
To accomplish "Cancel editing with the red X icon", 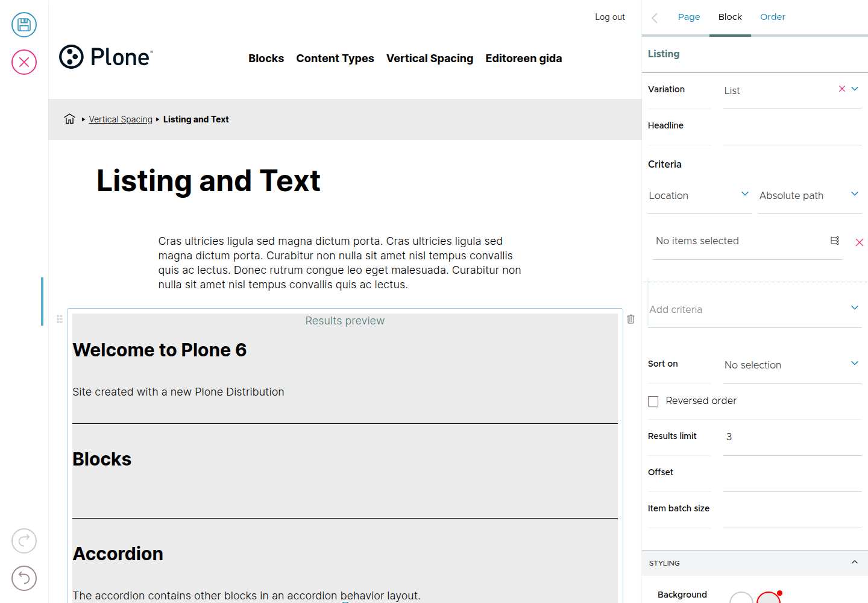I will (24, 62).
